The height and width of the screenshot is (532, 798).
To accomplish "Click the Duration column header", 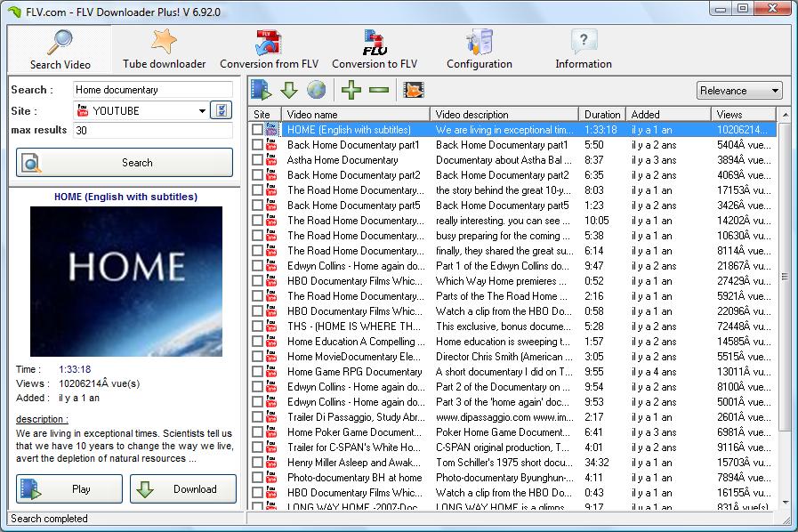I will 601,114.
